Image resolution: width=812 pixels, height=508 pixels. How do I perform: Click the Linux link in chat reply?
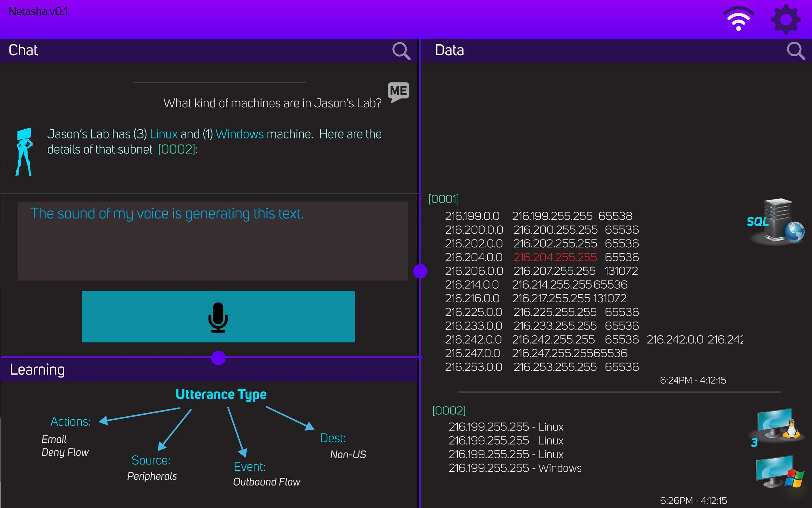click(163, 134)
